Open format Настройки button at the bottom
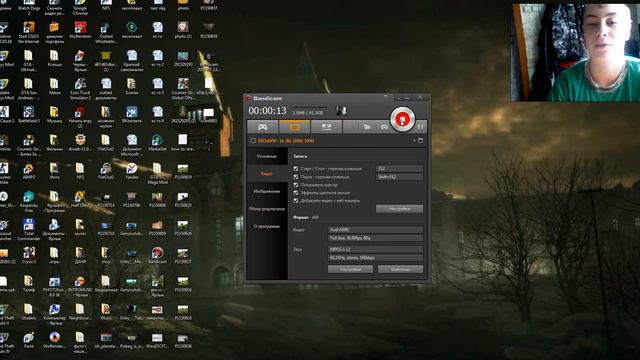Screen dimensions: 640x360 [350, 269]
